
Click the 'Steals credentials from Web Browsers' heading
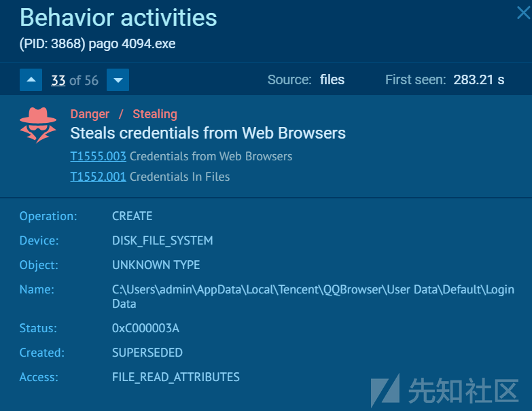208,133
